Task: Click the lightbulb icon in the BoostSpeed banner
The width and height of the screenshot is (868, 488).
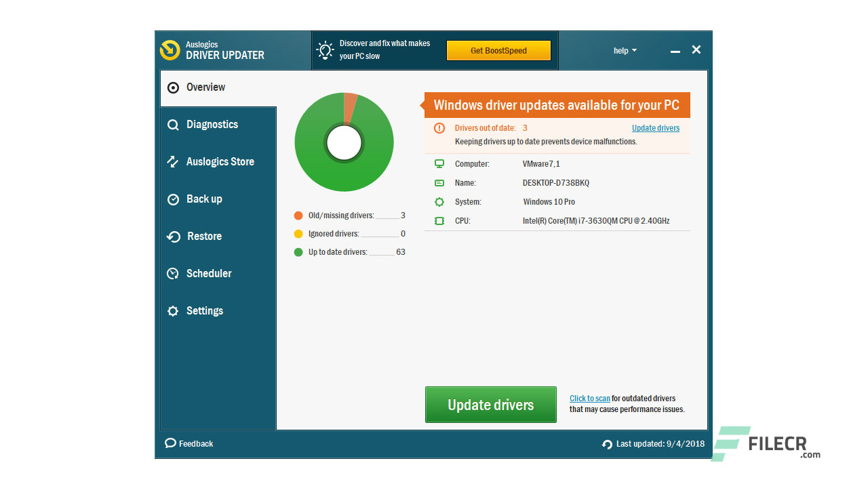Action: pyautogui.click(x=325, y=49)
